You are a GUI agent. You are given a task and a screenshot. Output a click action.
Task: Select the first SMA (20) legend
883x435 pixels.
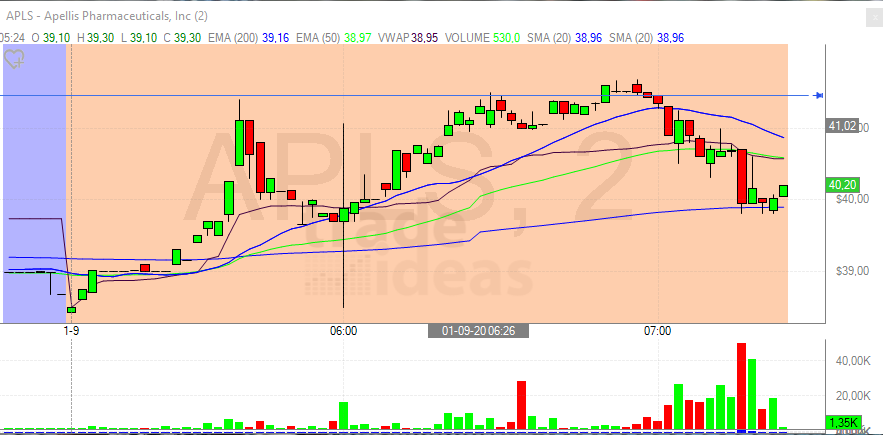click(567, 38)
